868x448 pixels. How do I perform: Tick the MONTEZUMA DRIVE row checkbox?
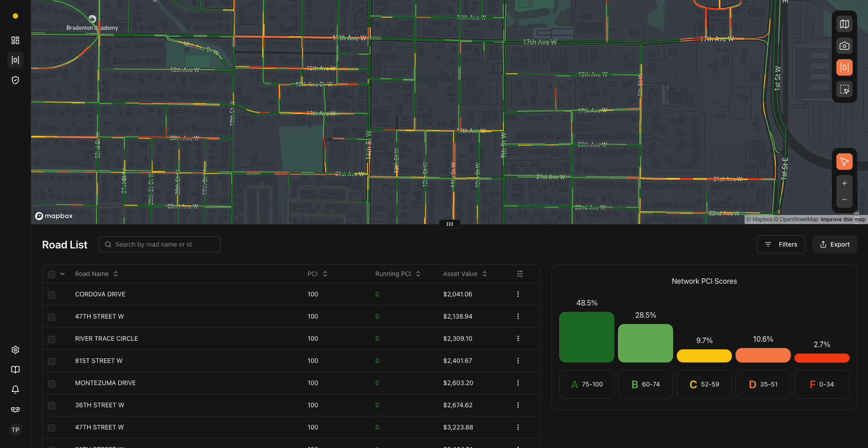[52, 383]
